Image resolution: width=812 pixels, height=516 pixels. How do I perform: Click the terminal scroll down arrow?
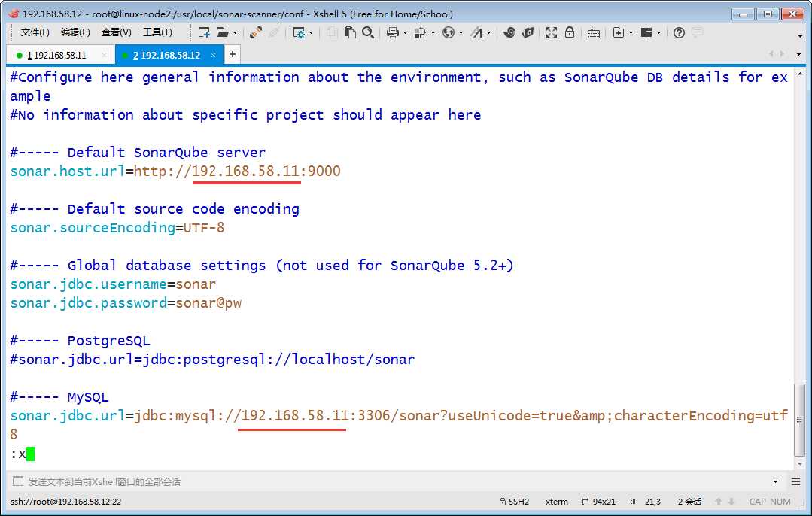pyautogui.click(x=800, y=464)
